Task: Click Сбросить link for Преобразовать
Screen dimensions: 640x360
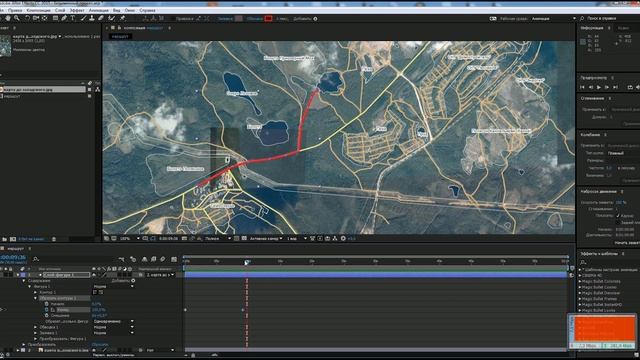Action: point(100,344)
